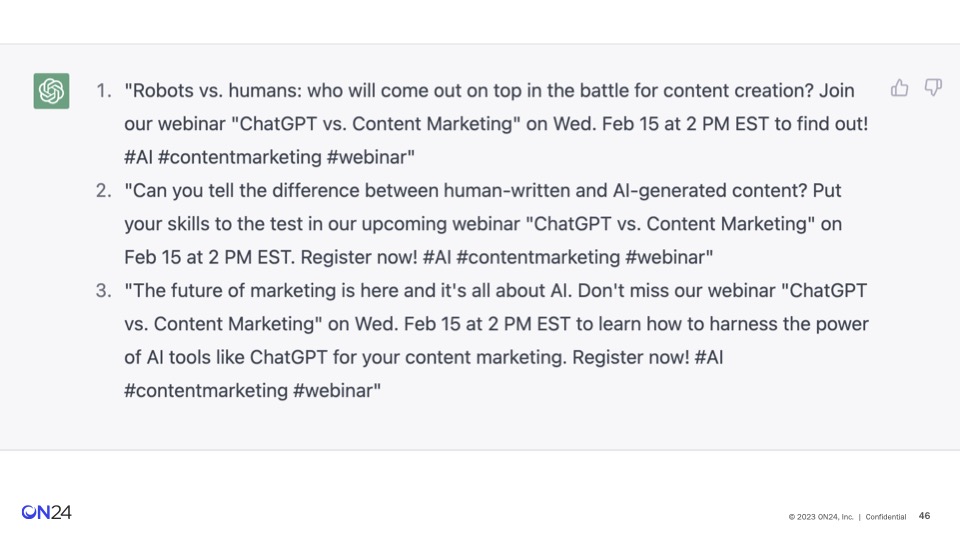
Task: Click the © 2023 ON24, Inc. copyright text
Action: pos(820,517)
